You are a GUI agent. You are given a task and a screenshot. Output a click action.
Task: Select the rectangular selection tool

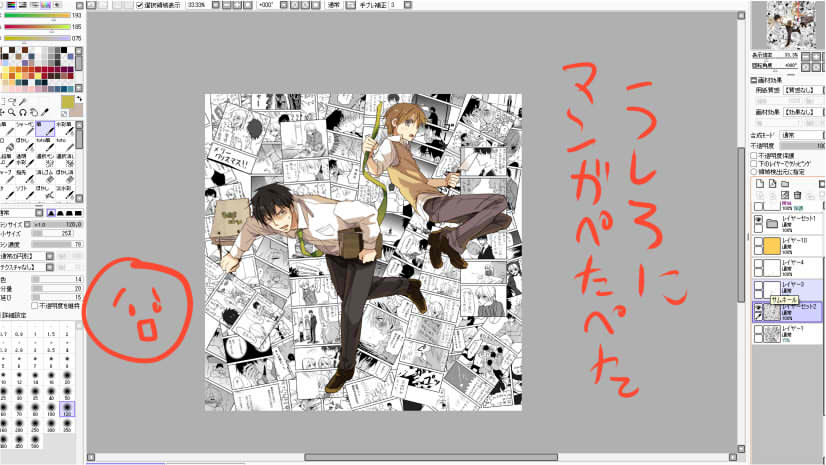(x=2, y=101)
